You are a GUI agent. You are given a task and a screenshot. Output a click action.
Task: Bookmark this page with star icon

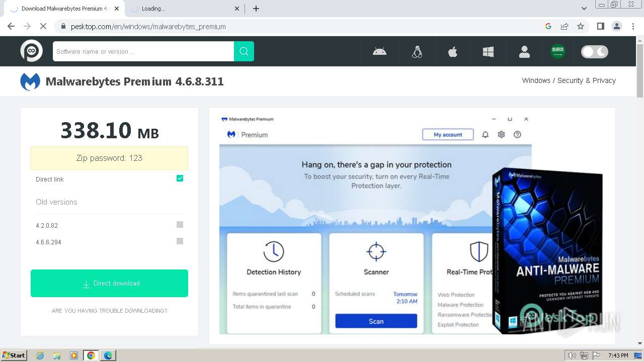point(581,26)
